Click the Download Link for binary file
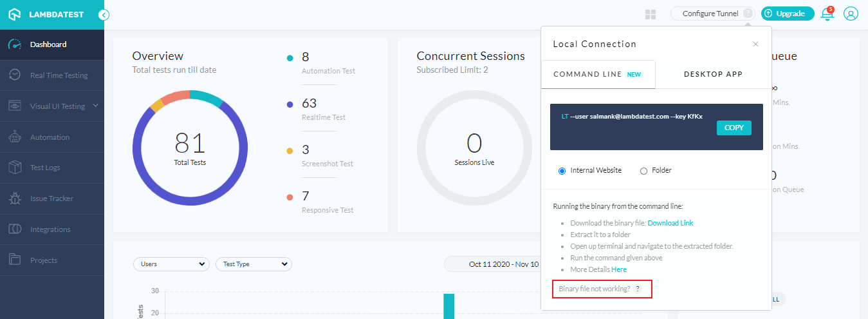 click(670, 223)
